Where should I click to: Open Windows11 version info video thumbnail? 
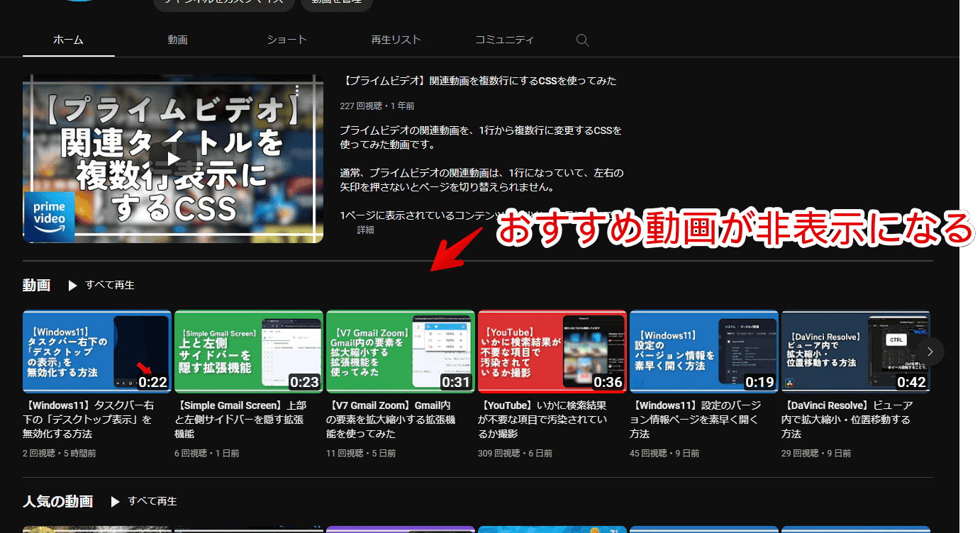coord(704,352)
